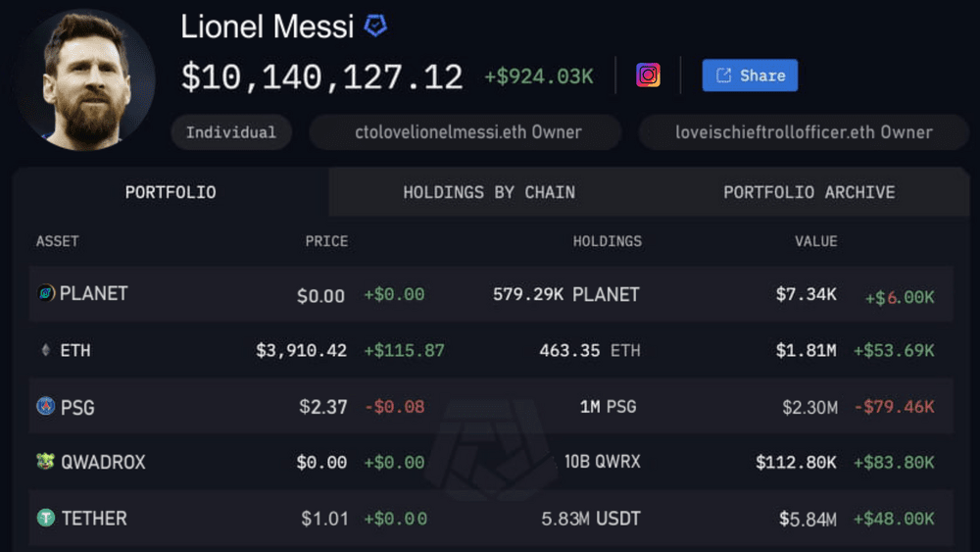This screenshot has width=980, height=552.
Task: Sort by the Value column header
Action: [815, 241]
